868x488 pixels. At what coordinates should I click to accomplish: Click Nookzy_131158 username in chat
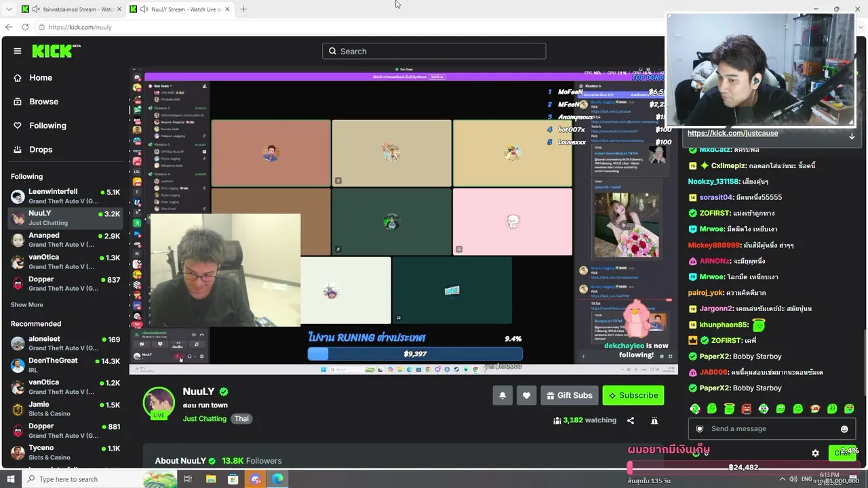[x=713, y=182]
